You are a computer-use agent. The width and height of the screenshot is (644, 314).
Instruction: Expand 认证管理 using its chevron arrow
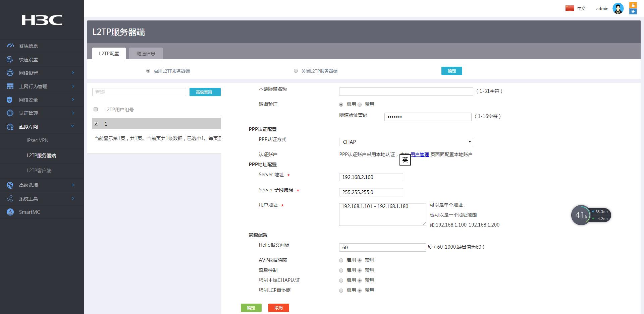pyautogui.click(x=73, y=113)
